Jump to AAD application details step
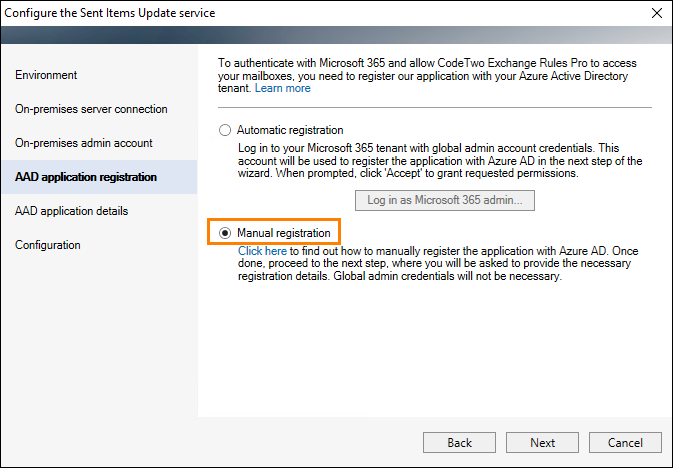The height and width of the screenshot is (468, 673). tap(71, 211)
